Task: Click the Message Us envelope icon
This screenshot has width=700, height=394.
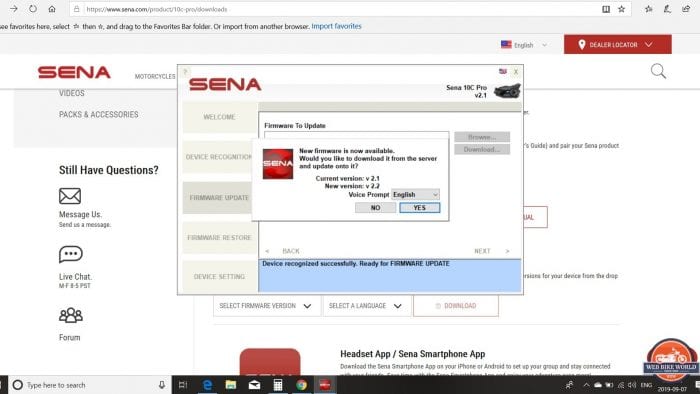Action: (x=70, y=196)
